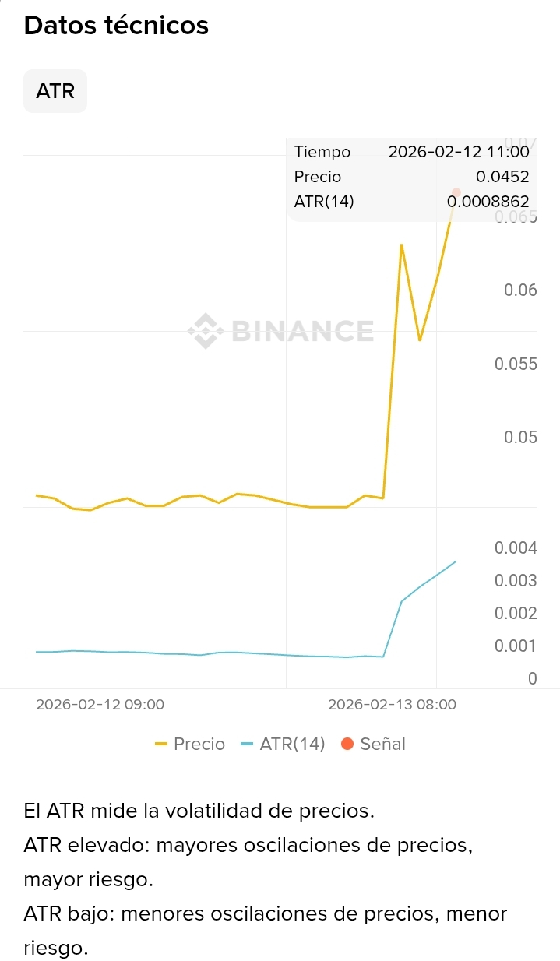Toggle the Precio series label in legend
The height and width of the screenshot is (961, 560).
click(x=199, y=745)
